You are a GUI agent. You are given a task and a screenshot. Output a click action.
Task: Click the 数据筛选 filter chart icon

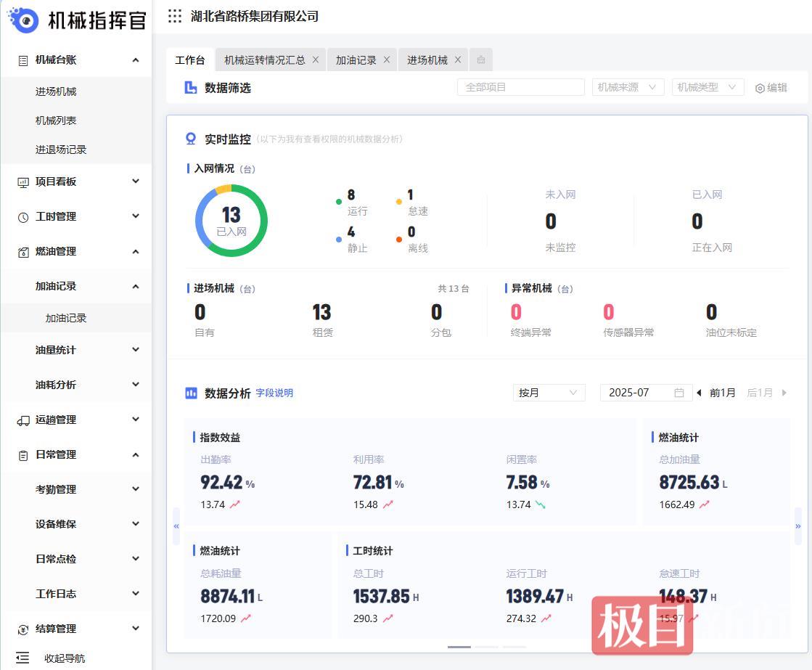189,86
